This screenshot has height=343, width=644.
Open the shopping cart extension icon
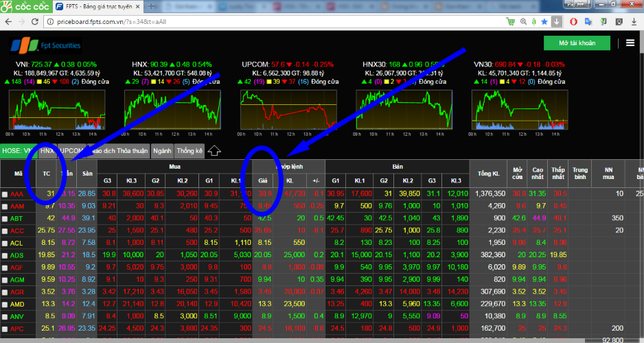(511, 22)
